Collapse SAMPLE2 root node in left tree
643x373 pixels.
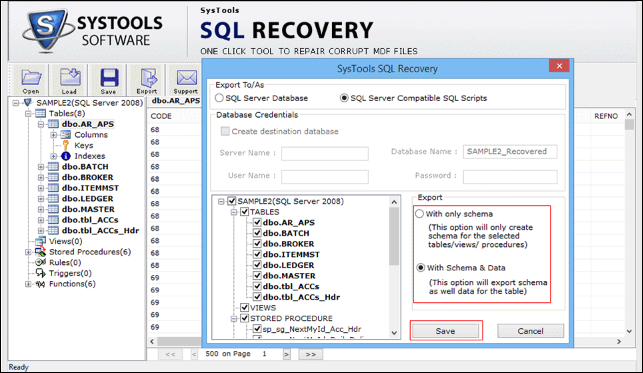(16, 102)
